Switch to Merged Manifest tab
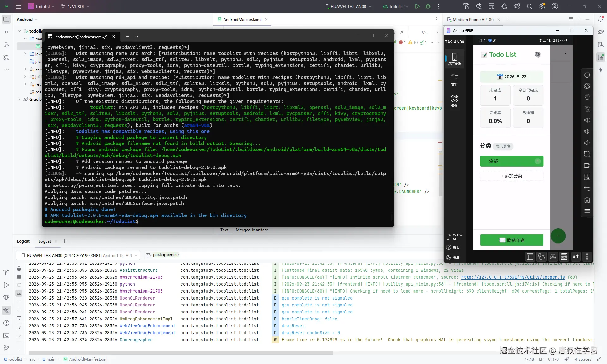 (x=252, y=230)
